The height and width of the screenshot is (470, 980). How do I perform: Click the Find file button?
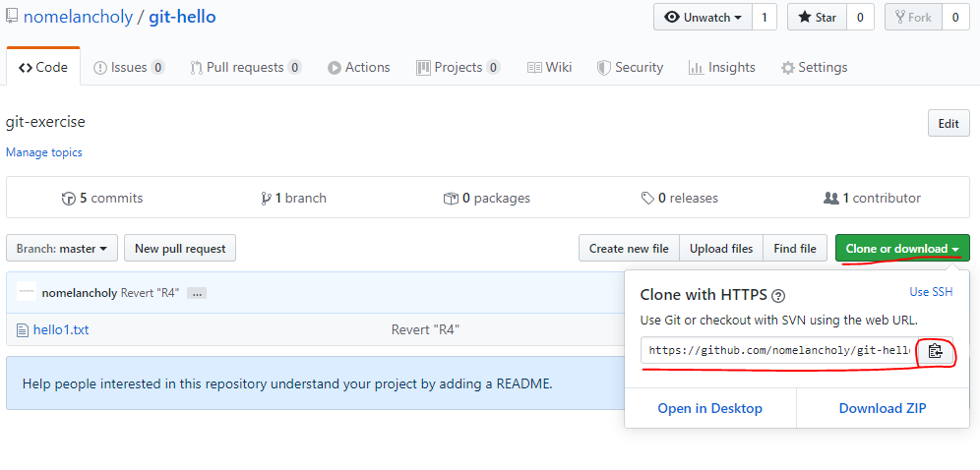pos(795,249)
